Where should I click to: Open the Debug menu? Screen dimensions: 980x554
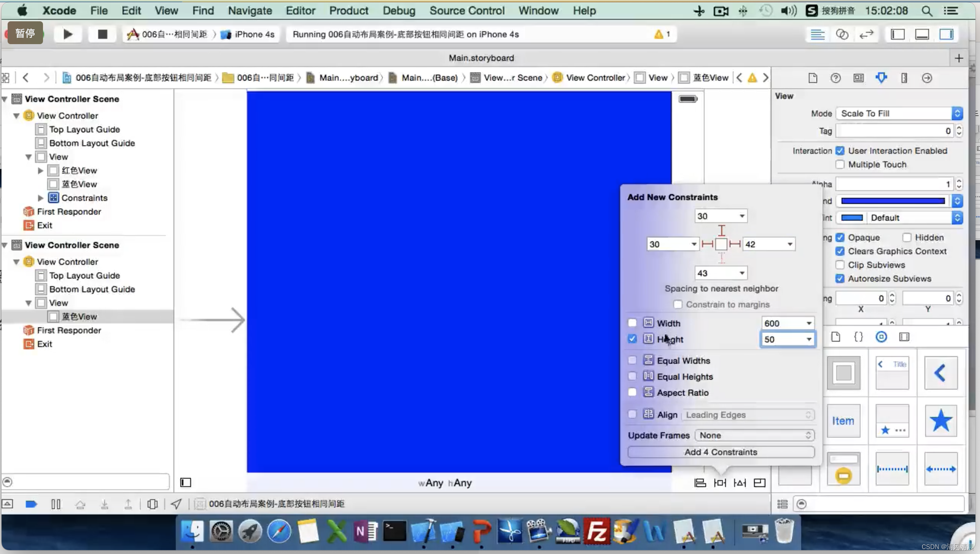click(398, 11)
